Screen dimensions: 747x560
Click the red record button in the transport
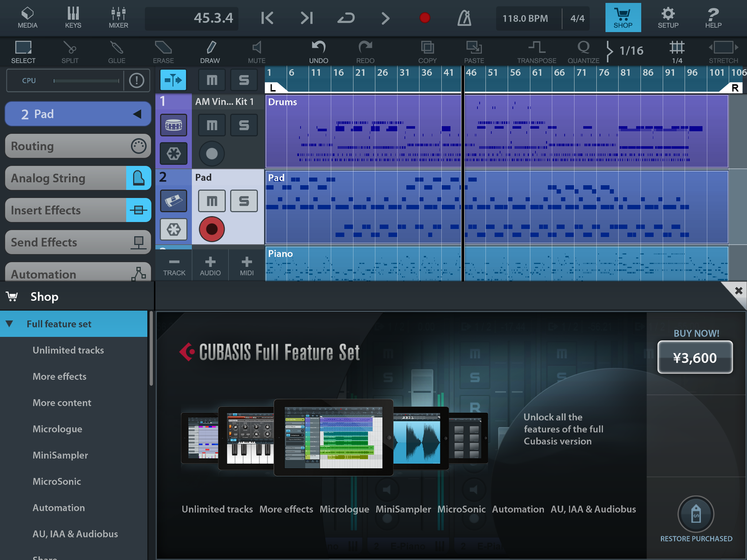(425, 18)
